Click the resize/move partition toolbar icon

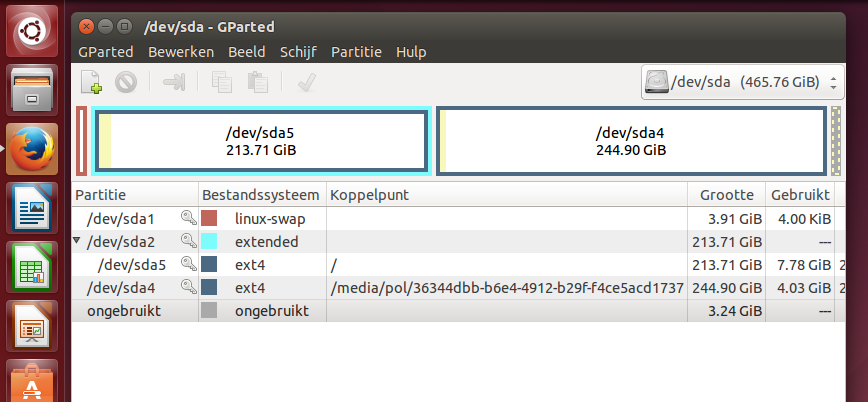(x=175, y=82)
